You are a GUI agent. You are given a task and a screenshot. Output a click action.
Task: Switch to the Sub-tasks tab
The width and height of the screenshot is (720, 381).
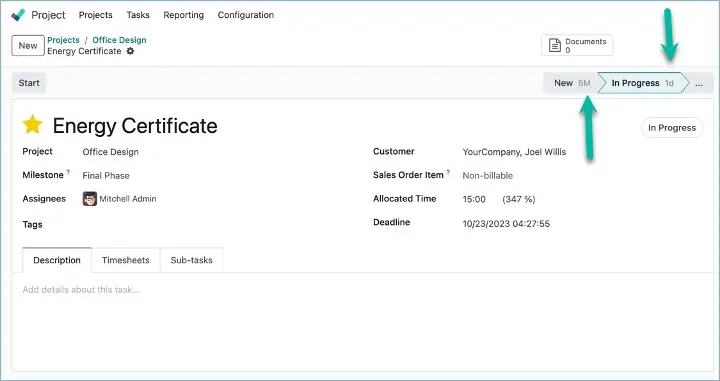(191, 260)
